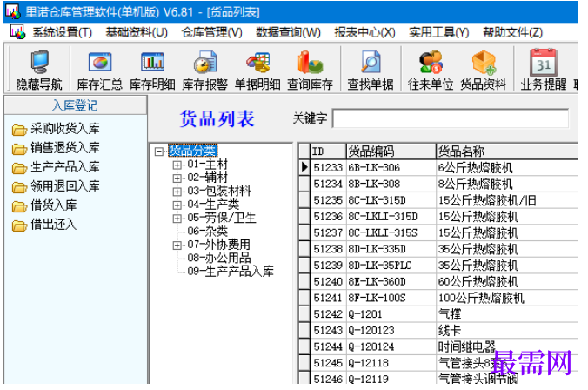Open 基础资料(U) menu
The height and width of the screenshot is (390, 588).
point(137,32)
